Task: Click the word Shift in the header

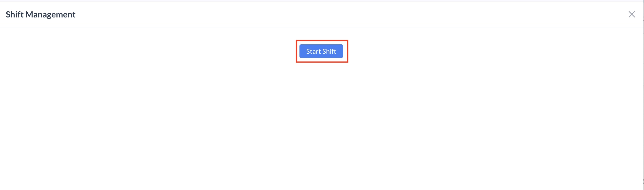Action: (x=15, y=15)
